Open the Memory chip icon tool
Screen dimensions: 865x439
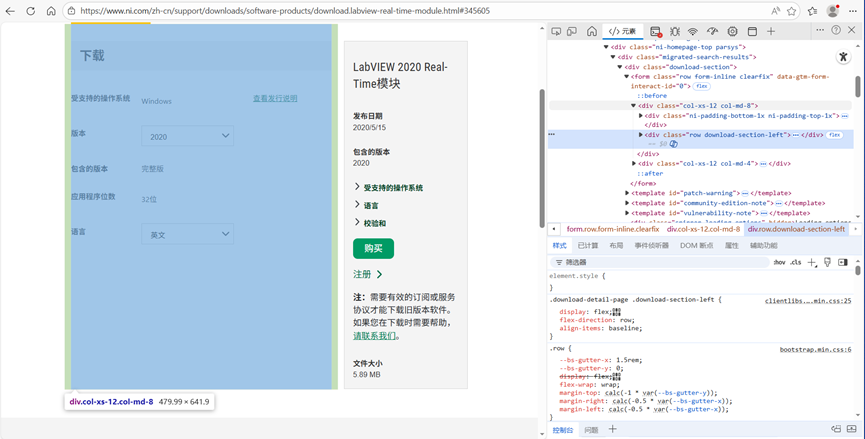(732, 31)
